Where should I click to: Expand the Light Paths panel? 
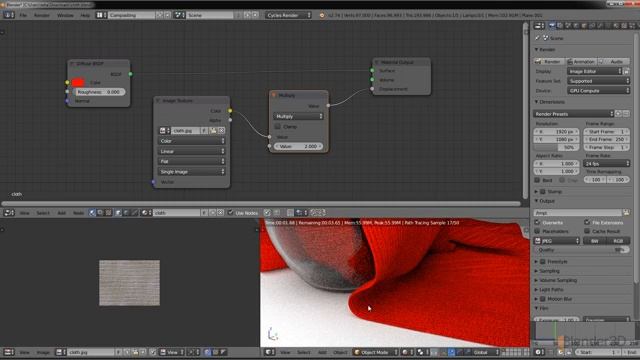click(536, 290)
